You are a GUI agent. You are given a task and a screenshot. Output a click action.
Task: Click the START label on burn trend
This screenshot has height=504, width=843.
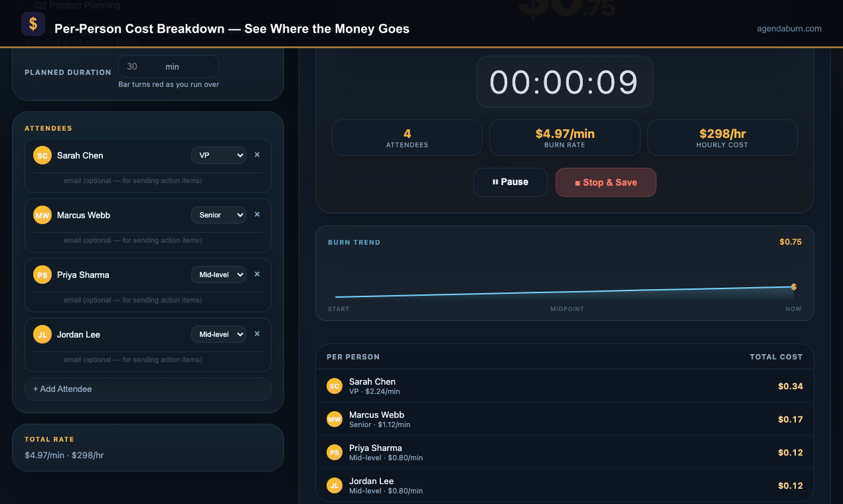point(339,309)
